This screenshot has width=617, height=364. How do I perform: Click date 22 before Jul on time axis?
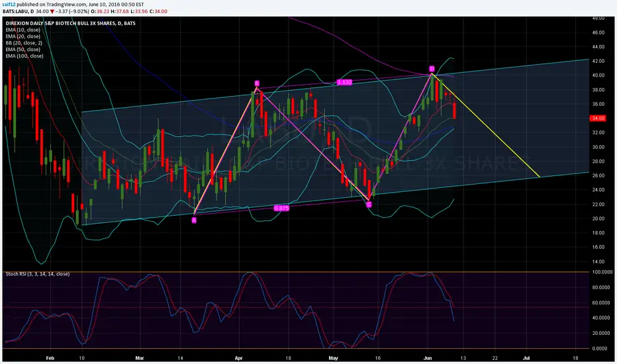pos(495,358)
